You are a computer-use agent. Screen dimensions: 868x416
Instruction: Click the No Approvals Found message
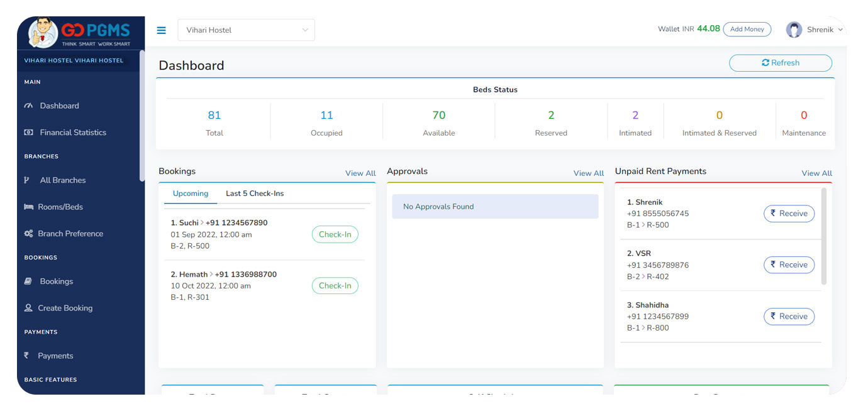click(495, 207)
